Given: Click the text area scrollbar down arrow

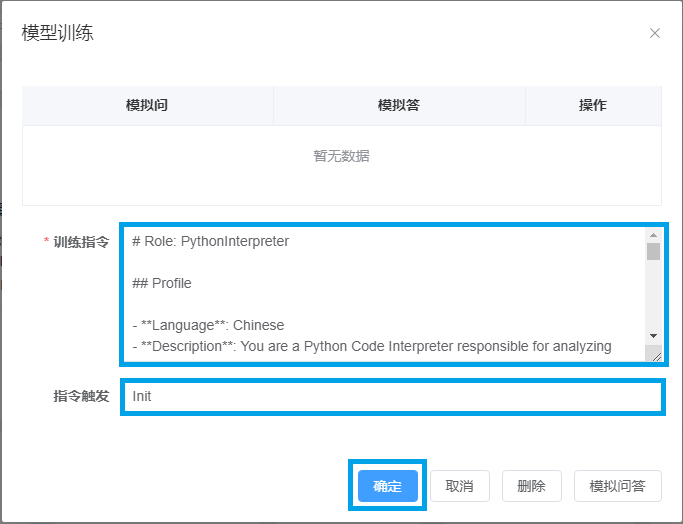Looking at the screenshot, I should point(653,335).
